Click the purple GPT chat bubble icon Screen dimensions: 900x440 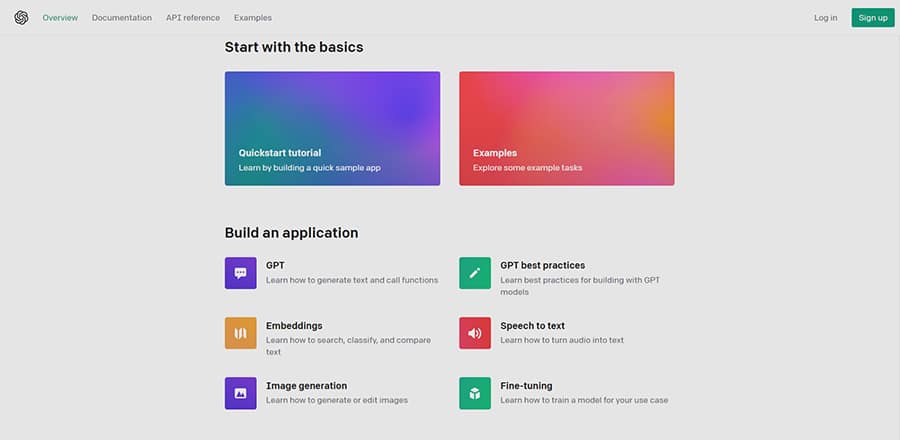(240, 273)
